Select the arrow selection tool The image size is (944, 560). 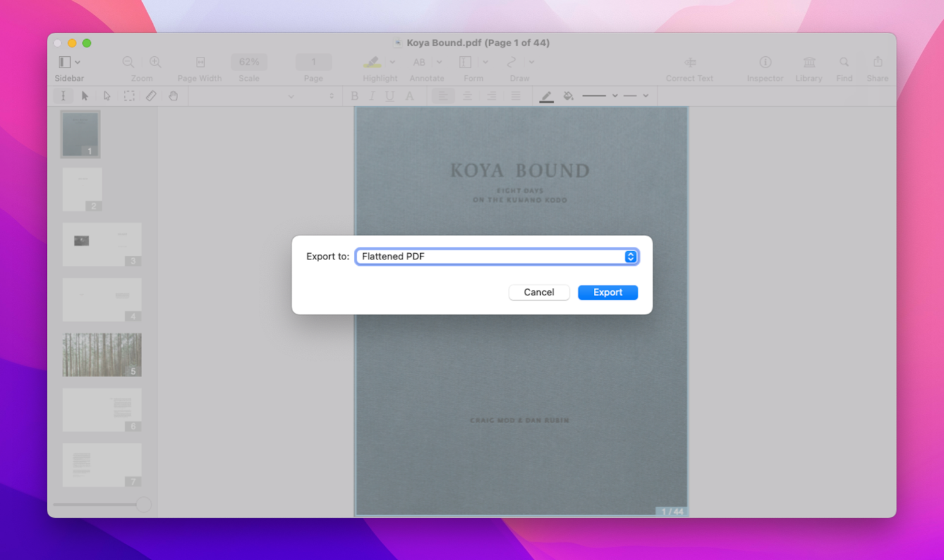tap(85, 96)
